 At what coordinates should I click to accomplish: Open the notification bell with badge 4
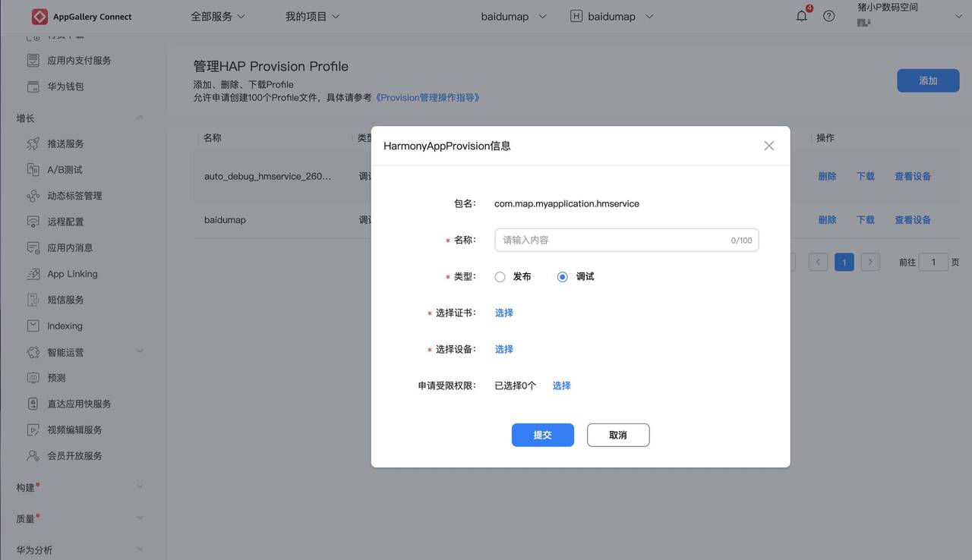[801, 15]
